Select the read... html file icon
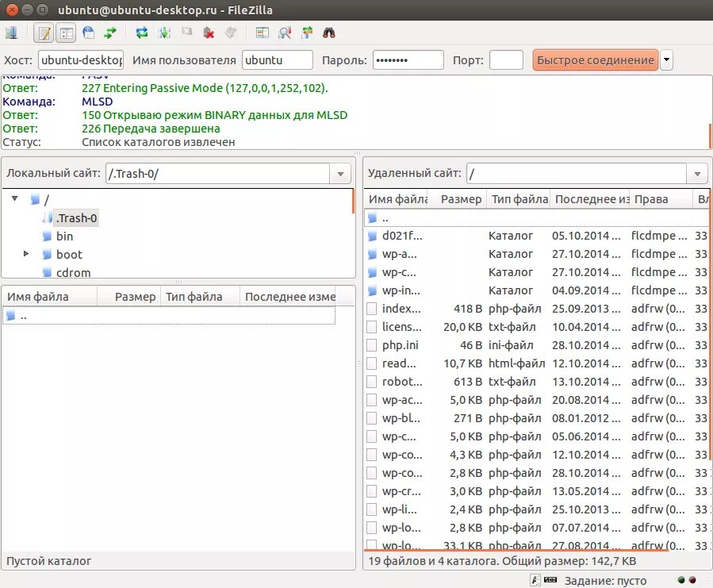The image size is (713, 588). tap(372, 363)
